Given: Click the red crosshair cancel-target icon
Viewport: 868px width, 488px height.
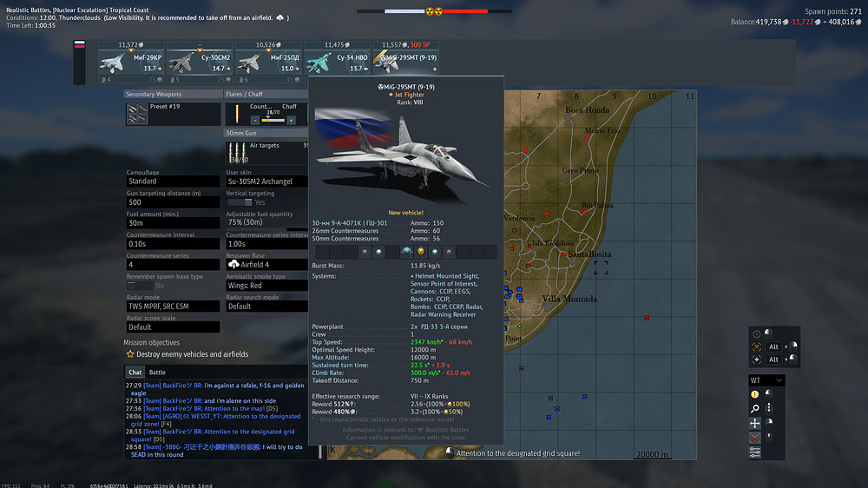Looking at the screenshot, I should click(x=756, y=346).
